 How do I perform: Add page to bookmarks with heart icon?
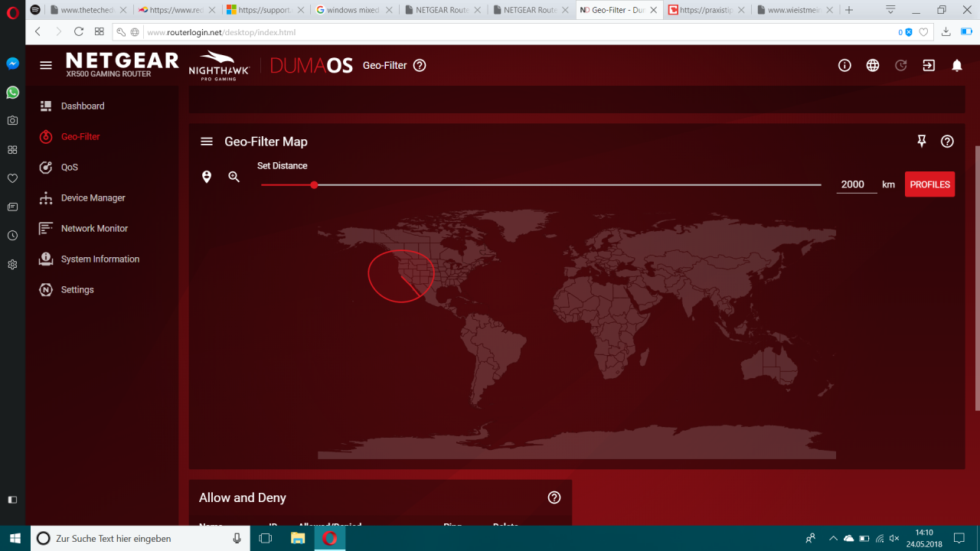pos(923,32)
